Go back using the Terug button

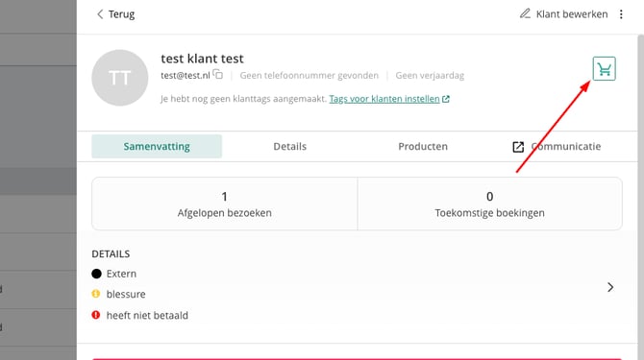pos(115,14)
